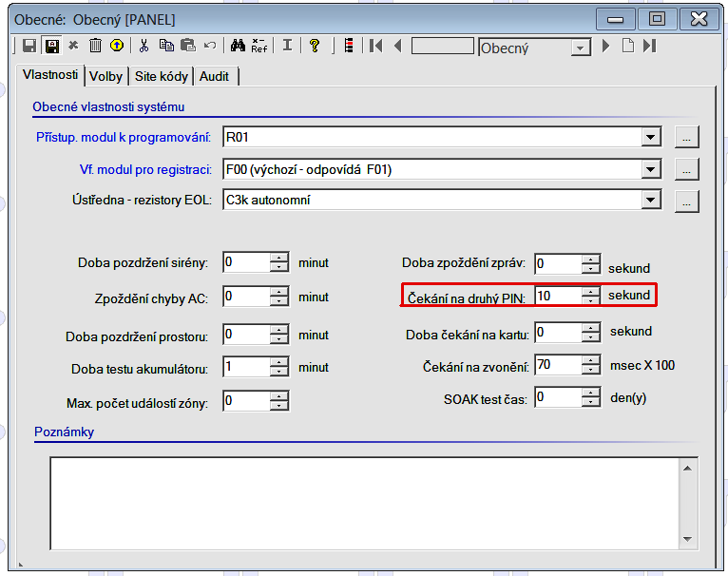Viewport: 728px width, 576px height.
Task: Click the scissors Cut icon
Action: (144, 46)
